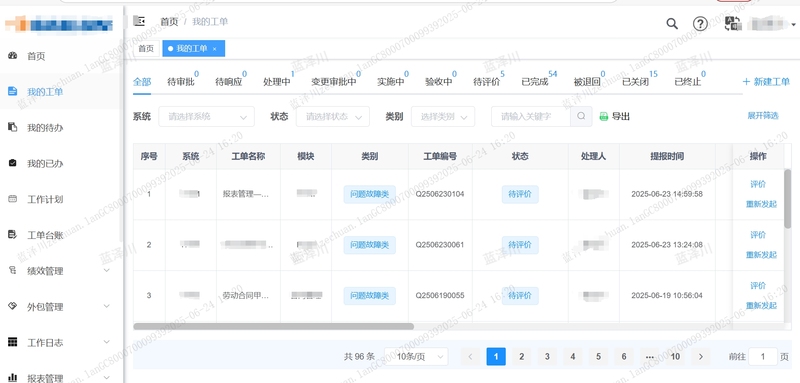Image resolution: width=800 pixels, height=383 pixels.
Task: Open the search magnifier in the header
Action: coord(672,23)
